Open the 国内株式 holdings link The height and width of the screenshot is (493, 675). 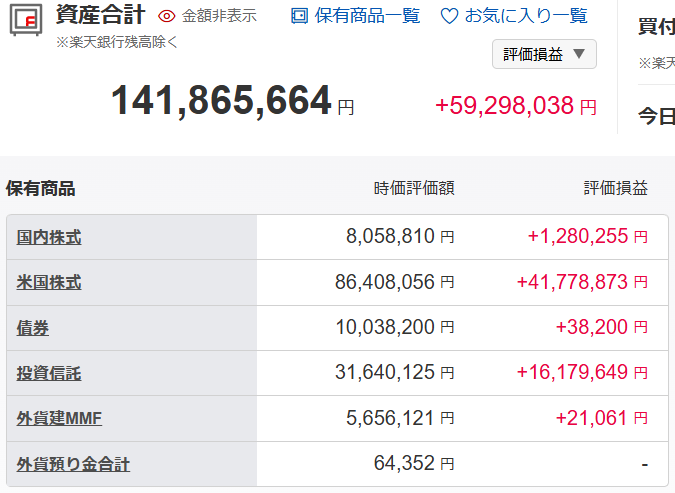tap(49, 237)
